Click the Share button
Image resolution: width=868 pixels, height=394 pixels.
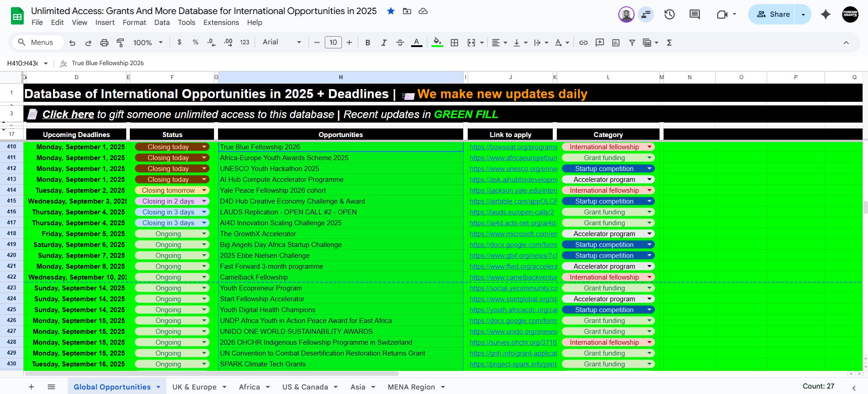click(773, 14)
